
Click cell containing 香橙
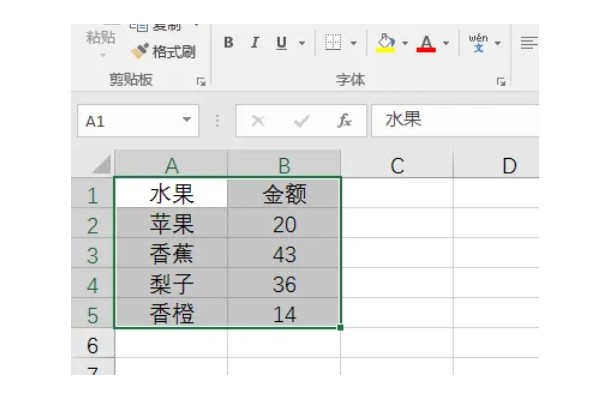(171, 313)
